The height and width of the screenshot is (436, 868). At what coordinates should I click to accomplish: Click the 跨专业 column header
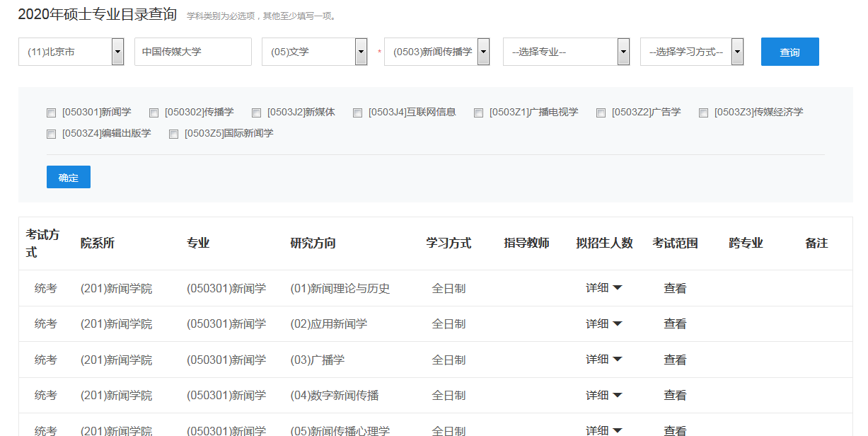[746, 243]
